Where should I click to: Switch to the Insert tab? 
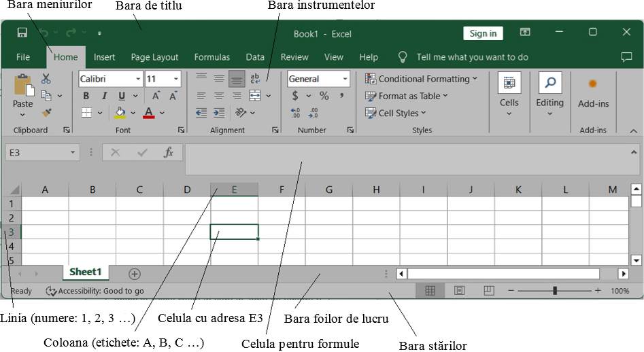(x=104, y=57)
